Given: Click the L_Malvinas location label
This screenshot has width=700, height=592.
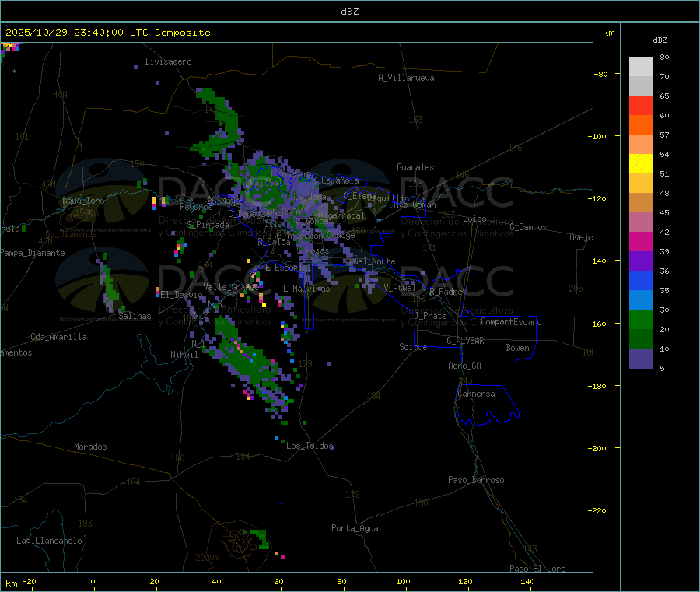Looking at the screenshot, I should pos(306,289).
